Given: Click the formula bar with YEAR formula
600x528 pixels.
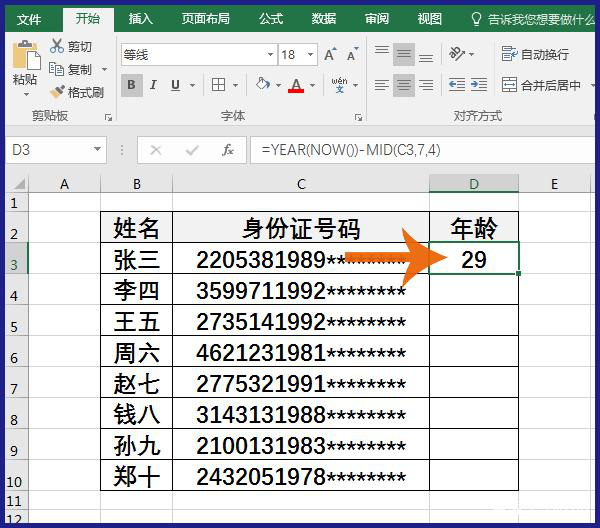Looking at the screenshot, I should [x=422, y=150].
